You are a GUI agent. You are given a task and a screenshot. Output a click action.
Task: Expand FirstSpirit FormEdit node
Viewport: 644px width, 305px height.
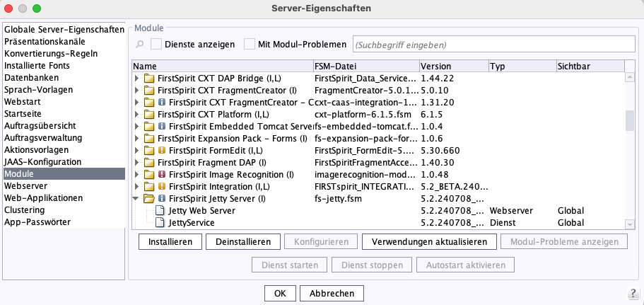pyautogui.click(x=137, y=151)
